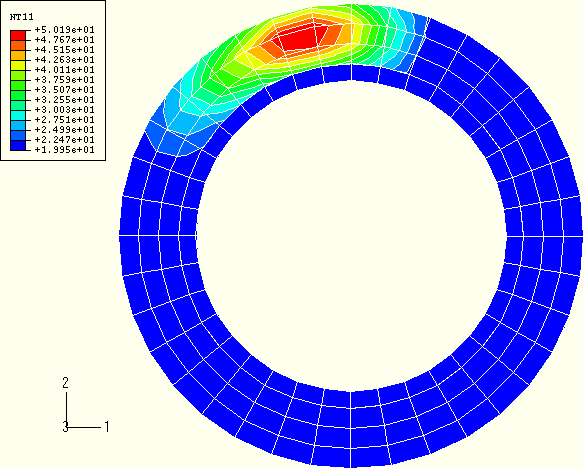
Task: Pick the cyan legend color band
Action: pos(18,115)
